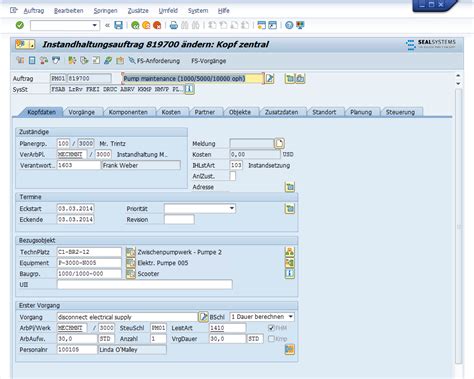Click the vertical scrollbar at right
This screenshot has height=379, width=474.
[x=459, y=227]
